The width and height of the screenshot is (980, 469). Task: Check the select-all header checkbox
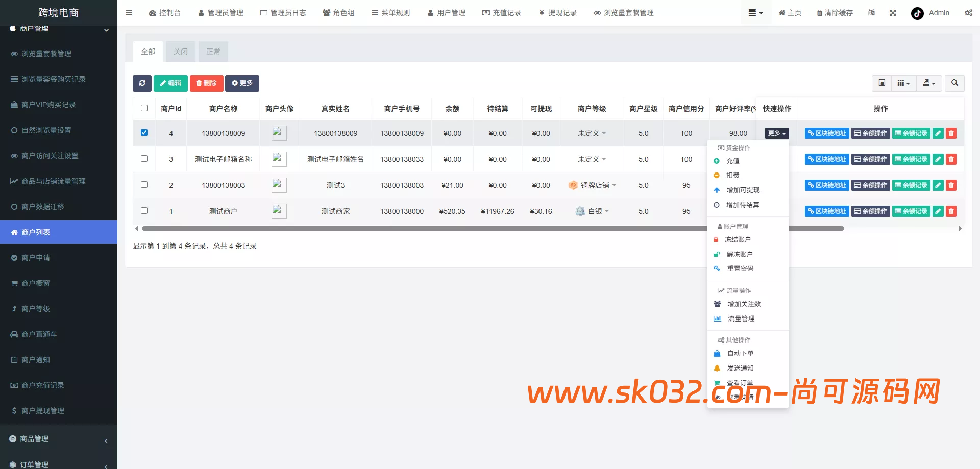coord(144,108)
